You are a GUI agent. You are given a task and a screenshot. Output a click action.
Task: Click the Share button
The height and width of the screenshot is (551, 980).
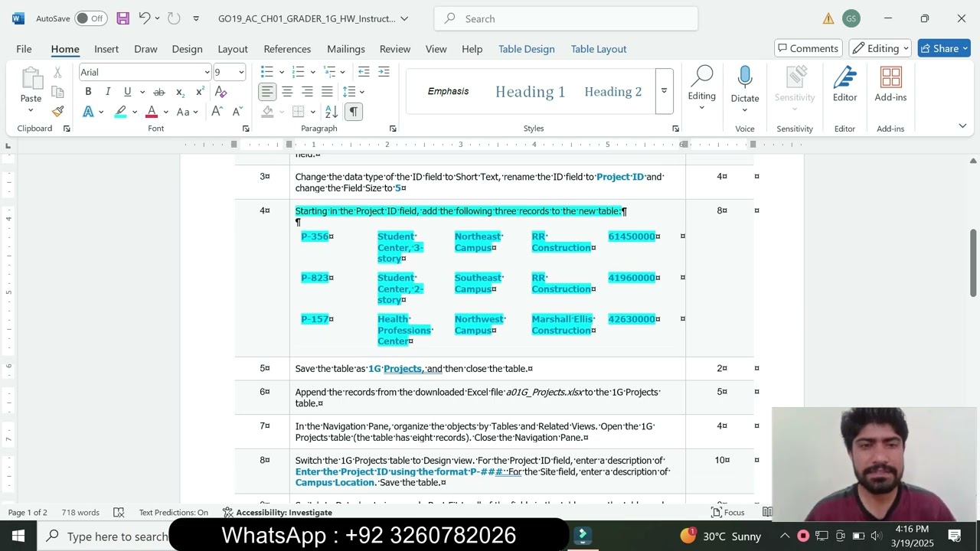click(945, 48)
